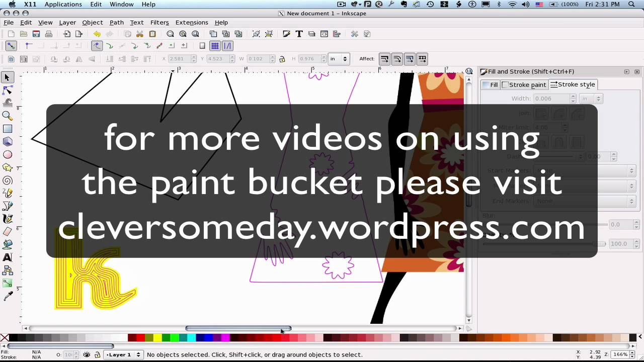Open the macOS Spotlight search icon

[632, 4]
